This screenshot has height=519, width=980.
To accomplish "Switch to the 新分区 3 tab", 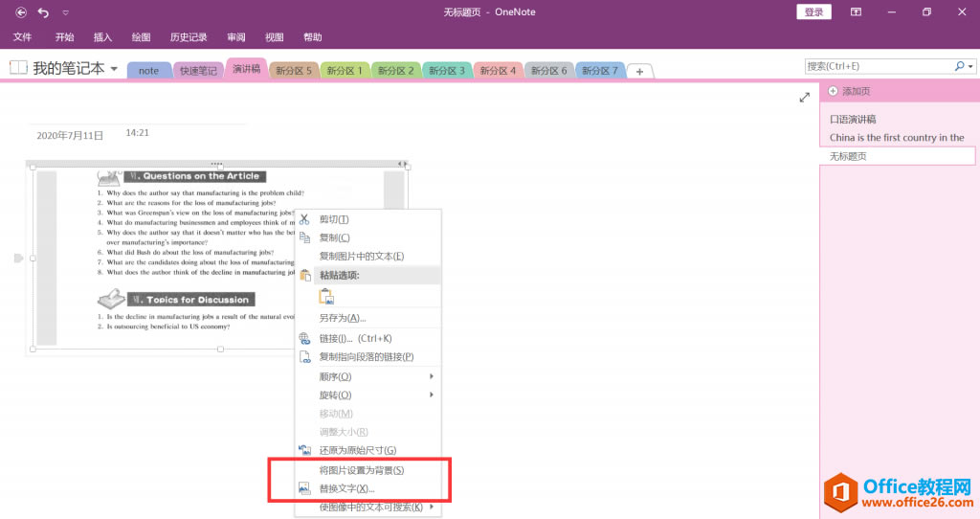I will (x=447, y=71).
